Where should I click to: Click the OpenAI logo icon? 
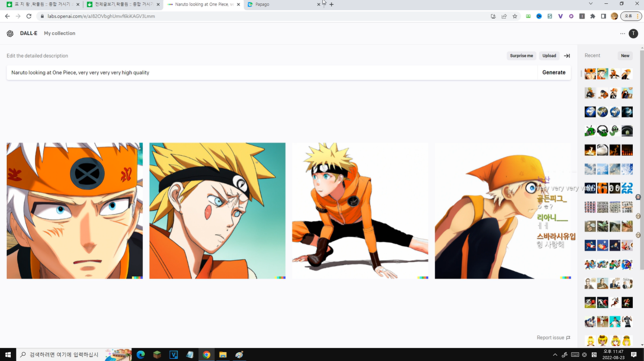pyautogui.click(x=10, y=33)
